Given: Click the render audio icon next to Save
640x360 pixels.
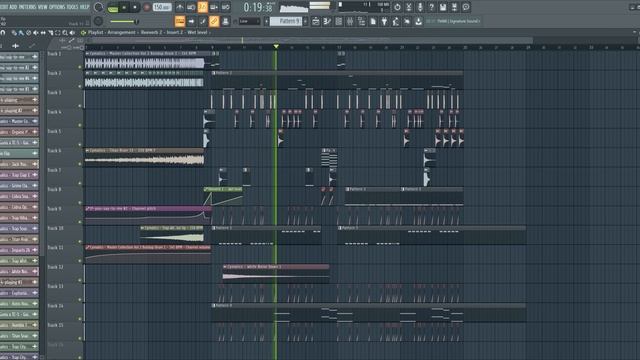Looking at the screenshot, I should (454, 7).
